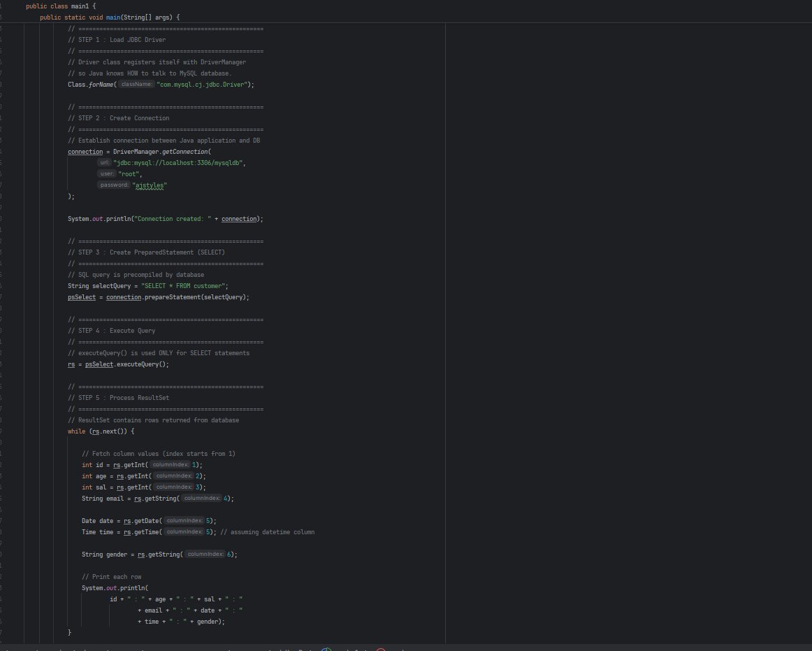The height and width of the screenshot is (651, 812).
Task: Click the 'STEP 4 : Execute Query' comment
Action: coord(112,331)
